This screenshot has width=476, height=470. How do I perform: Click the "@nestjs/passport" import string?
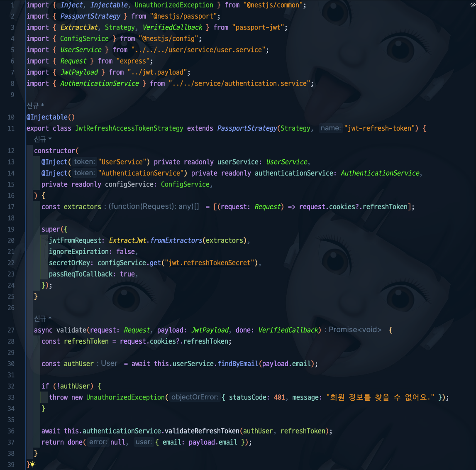(183, 17)
